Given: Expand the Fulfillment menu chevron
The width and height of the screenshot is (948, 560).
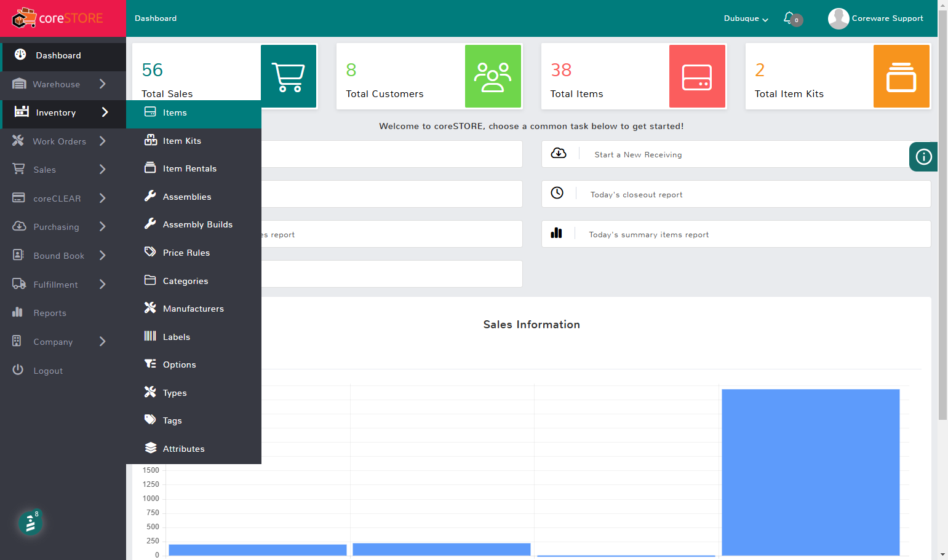Looking at the screenshot, I should click(x=103, y=284).
